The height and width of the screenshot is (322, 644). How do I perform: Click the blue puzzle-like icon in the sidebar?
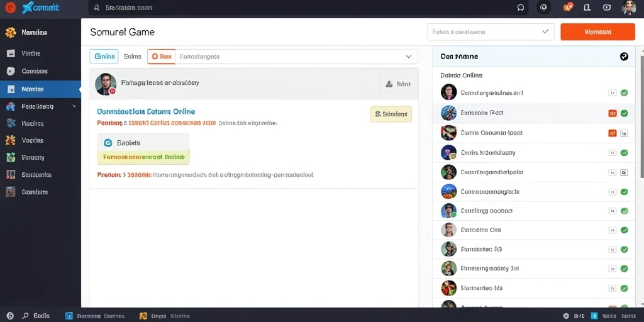pos(11,106)
